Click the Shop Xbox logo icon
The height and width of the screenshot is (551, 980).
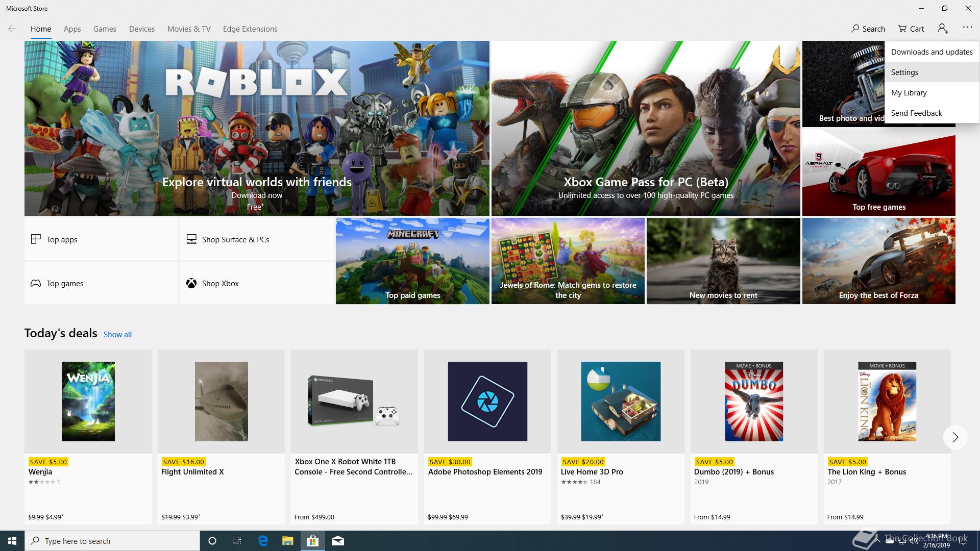(191, 283)
